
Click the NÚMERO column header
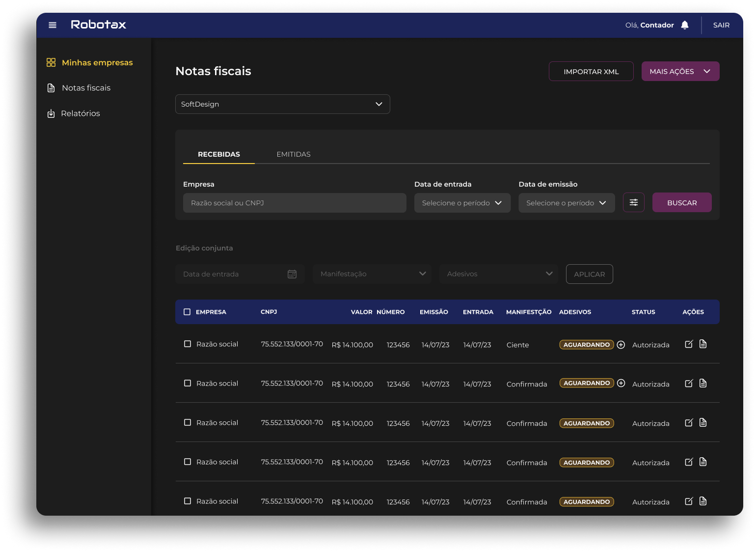391,312
